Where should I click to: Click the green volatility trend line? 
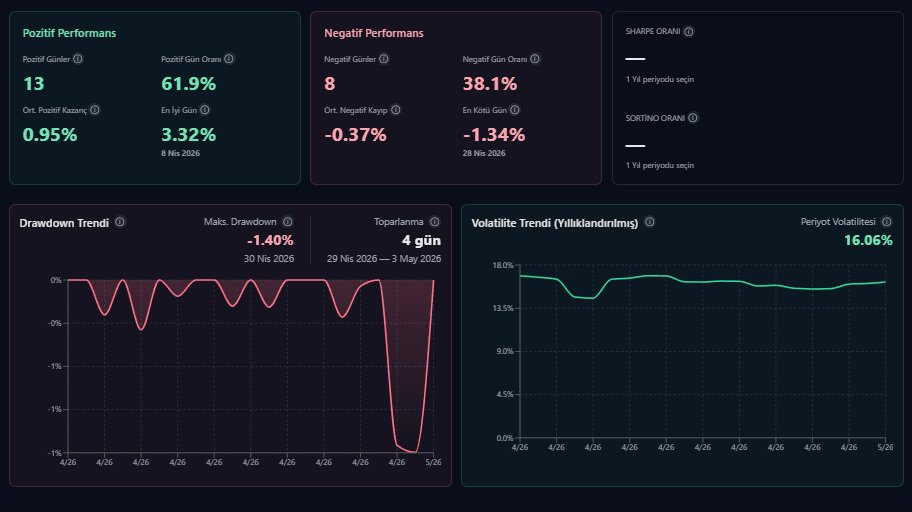[703, 282]
